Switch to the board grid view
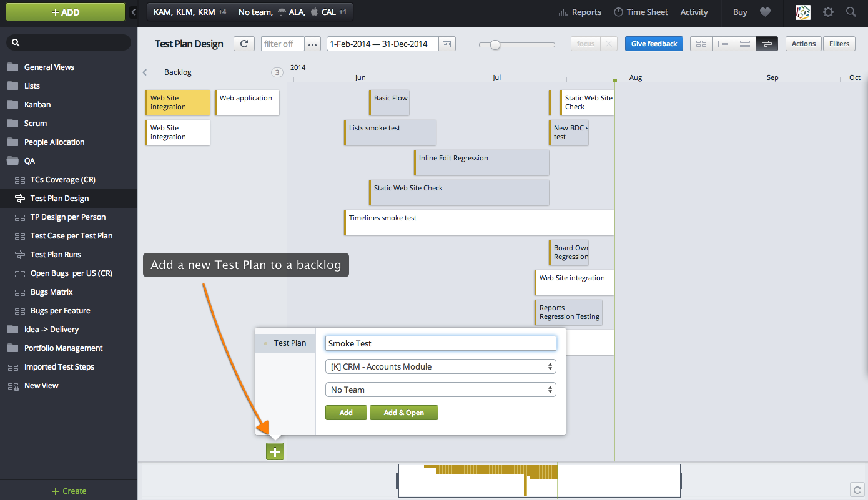Viewport: 868px width, 500px height. pos(701,44)
